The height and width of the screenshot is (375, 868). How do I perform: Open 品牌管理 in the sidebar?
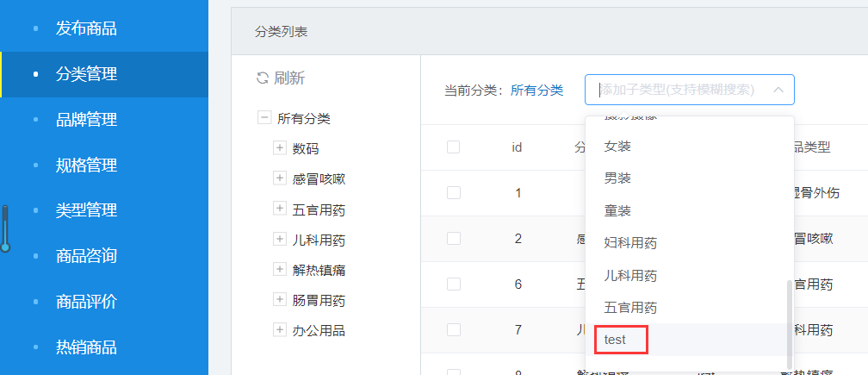[86, 119]
